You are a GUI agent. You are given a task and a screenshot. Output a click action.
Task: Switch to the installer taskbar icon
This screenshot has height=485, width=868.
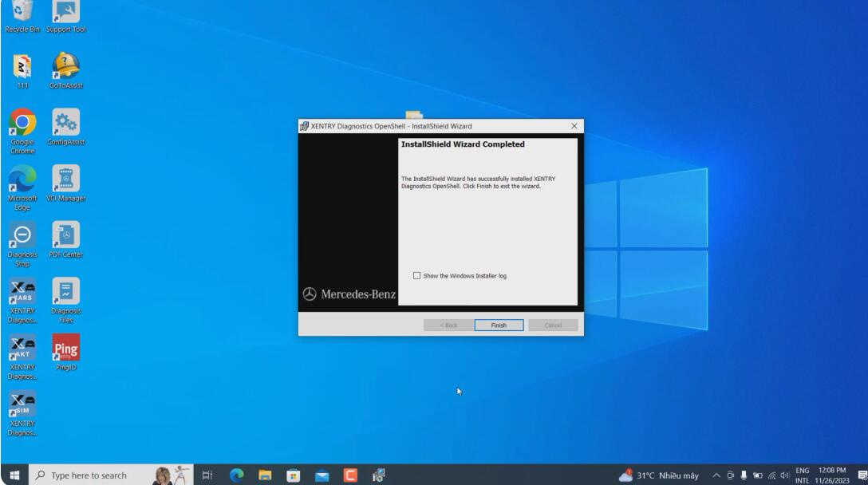point(379,475)
